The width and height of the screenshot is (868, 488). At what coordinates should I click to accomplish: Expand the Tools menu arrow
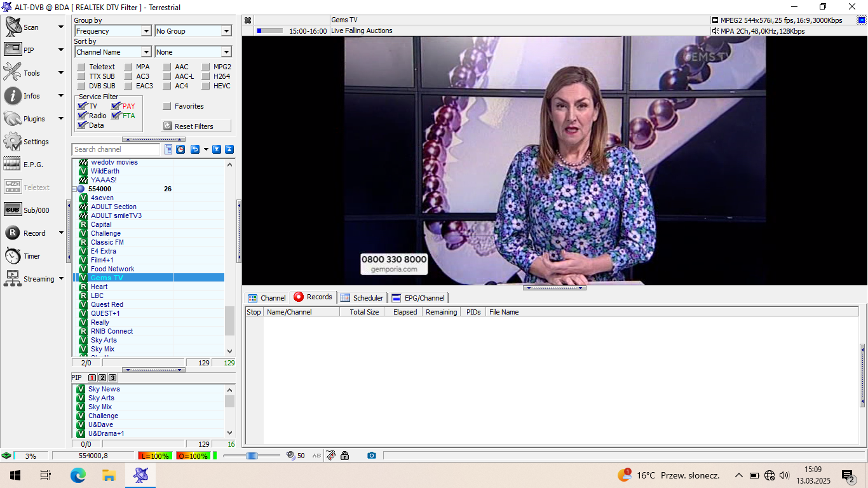pos(61,72)
